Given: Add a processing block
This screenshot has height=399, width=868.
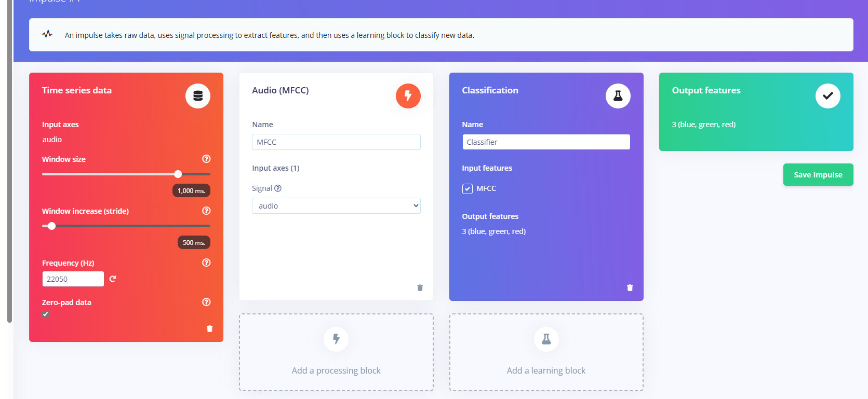Looking at the screenshot, I should tap(336, 352).
